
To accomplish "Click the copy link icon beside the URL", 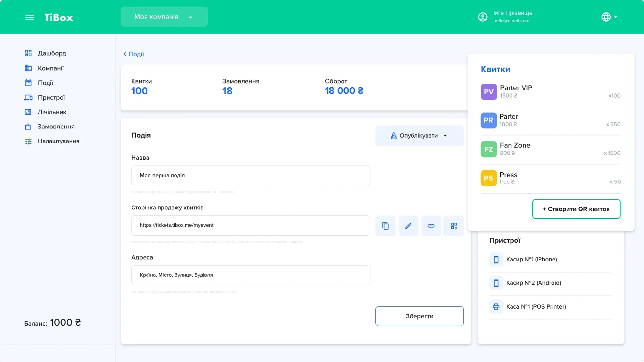I will click(x=385, y=226).
